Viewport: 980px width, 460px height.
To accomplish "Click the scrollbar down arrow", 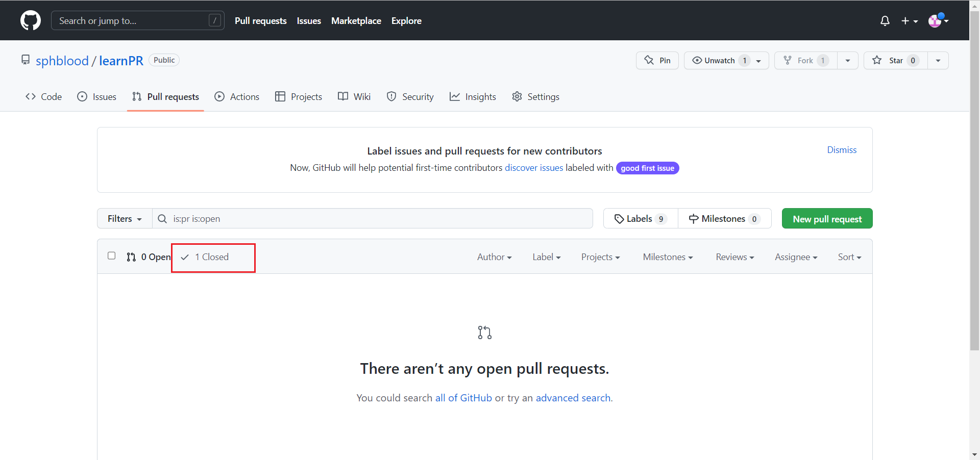I will click(x=974, y=455).
